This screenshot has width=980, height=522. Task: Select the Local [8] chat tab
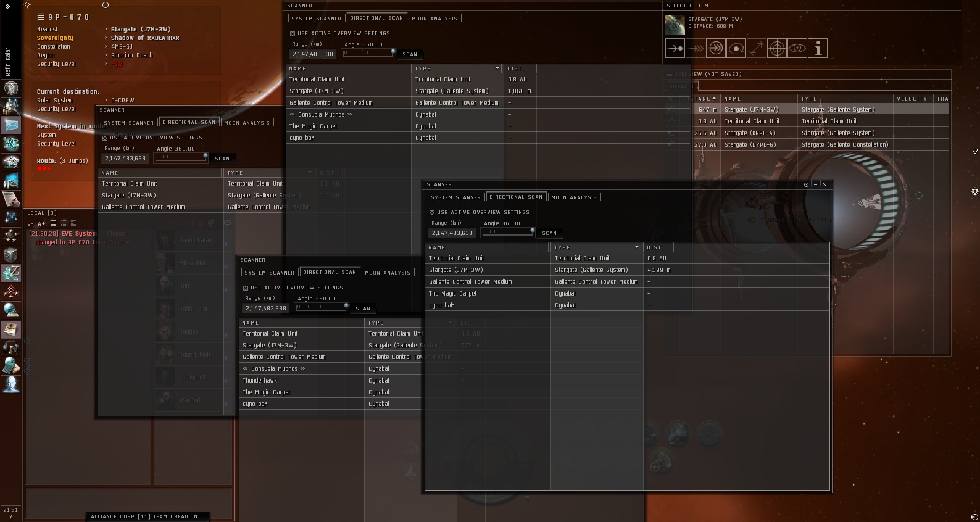(42, 213)
